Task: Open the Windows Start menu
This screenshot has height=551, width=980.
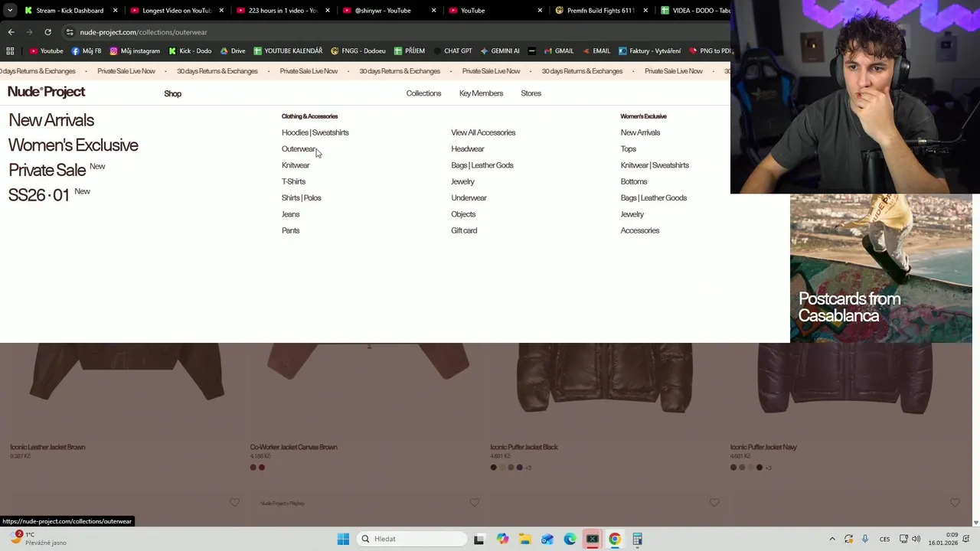Action: [343, 539]
